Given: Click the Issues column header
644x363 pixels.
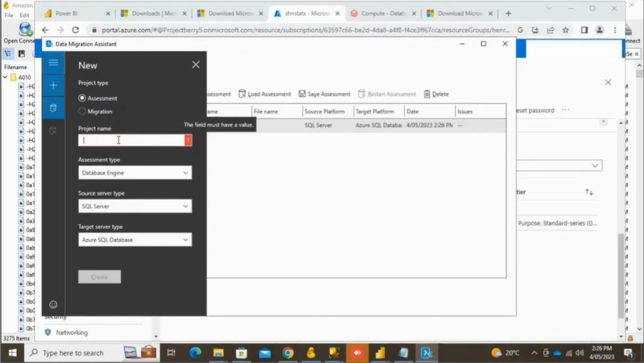Looking at the screenshot, I should 480,111.
